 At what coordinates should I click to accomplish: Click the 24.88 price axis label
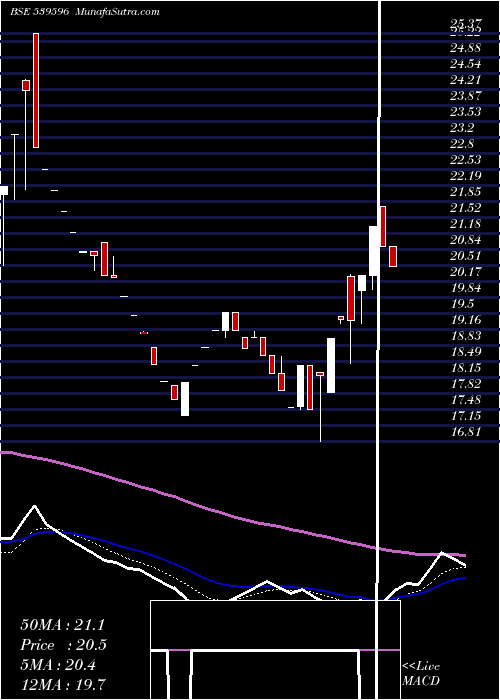(x=466, y=48)
